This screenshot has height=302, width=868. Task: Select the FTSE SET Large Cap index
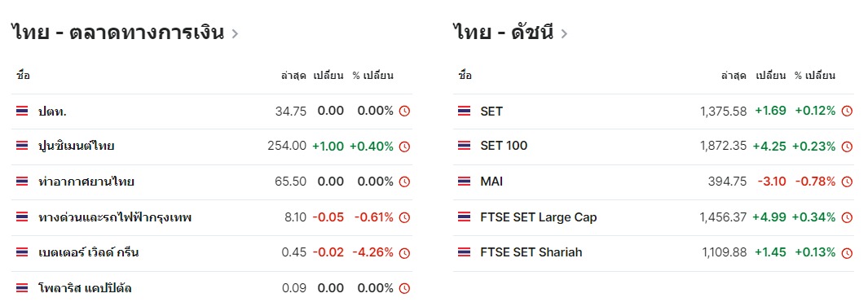[539, 217]
